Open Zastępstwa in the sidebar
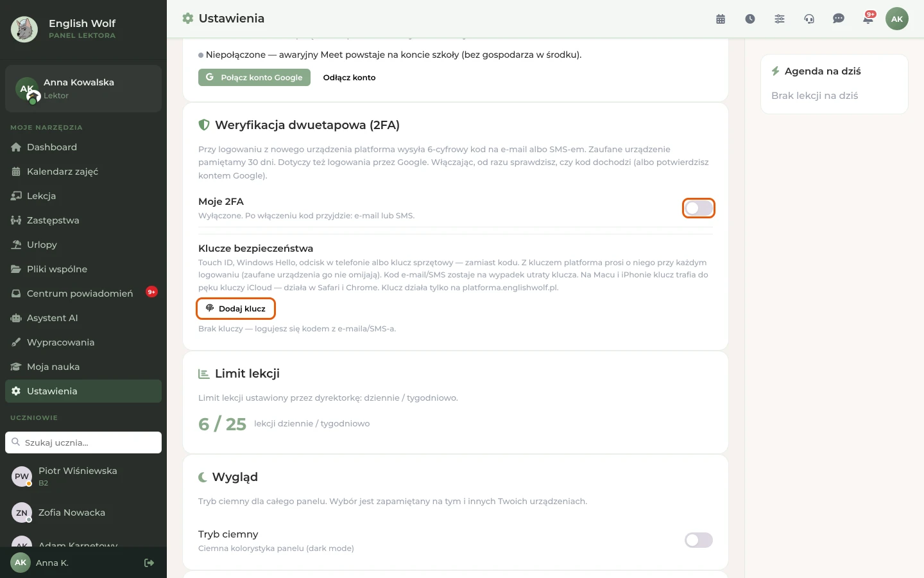 click(x=83, y=220)
